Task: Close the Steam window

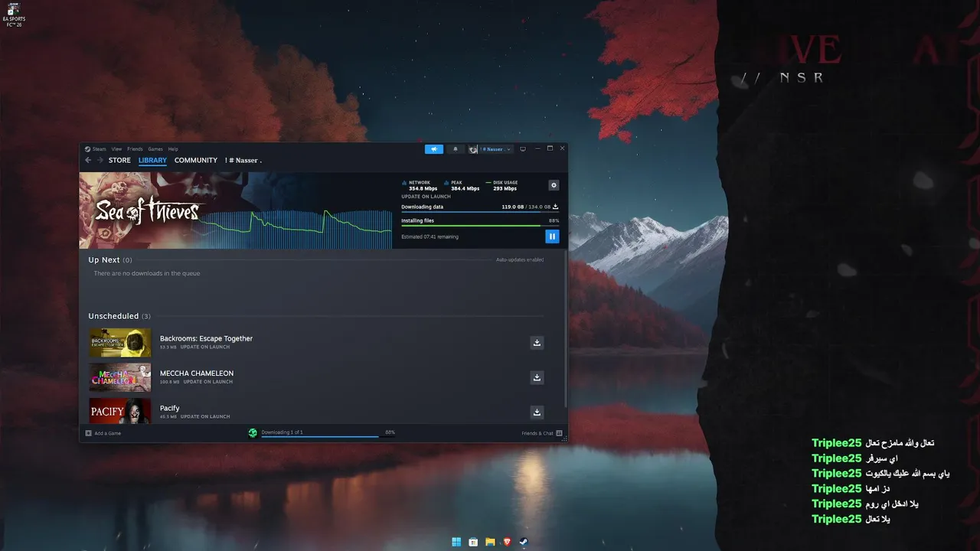Action: [x=563, y=148]
